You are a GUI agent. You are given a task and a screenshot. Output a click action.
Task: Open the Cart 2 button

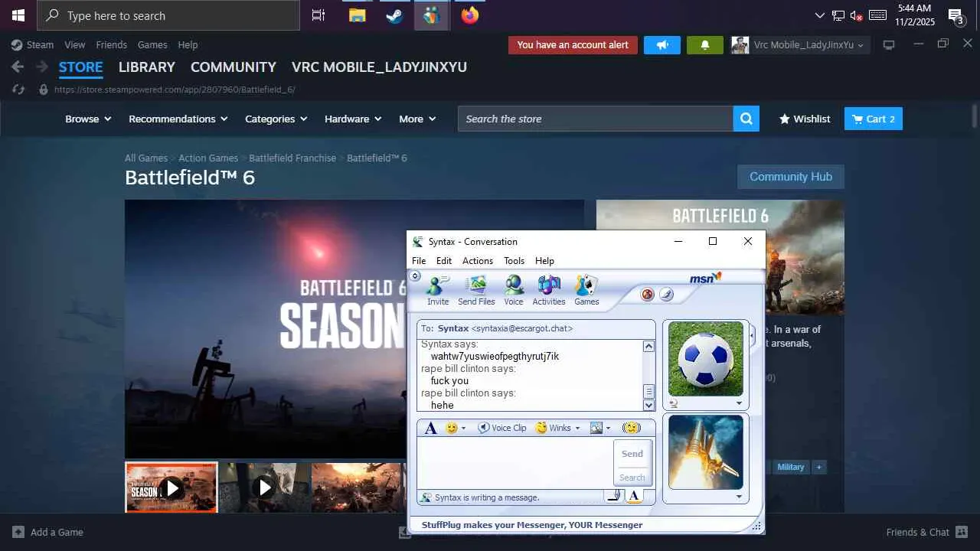point(874,119)
